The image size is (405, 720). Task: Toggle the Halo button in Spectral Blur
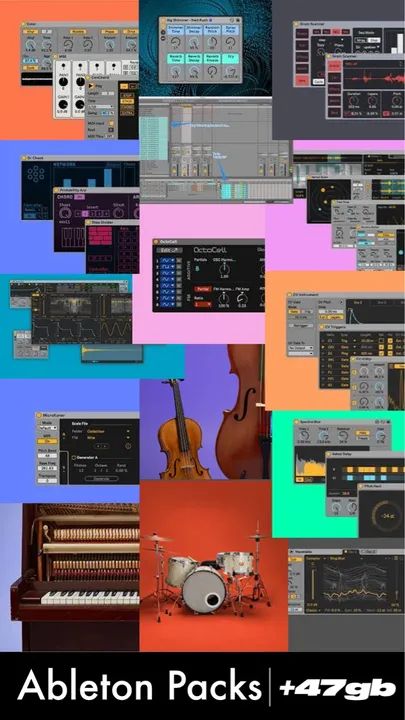[x=363, y=433]
